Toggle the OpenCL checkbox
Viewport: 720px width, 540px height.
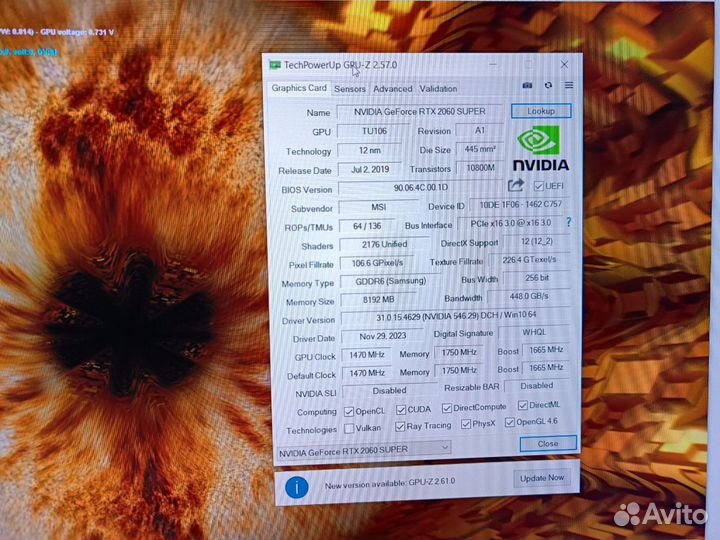click(x=349, y=411)
